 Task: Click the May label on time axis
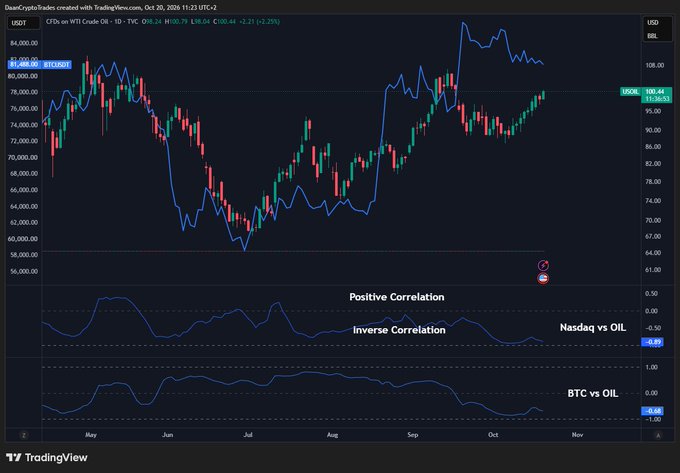91,435
